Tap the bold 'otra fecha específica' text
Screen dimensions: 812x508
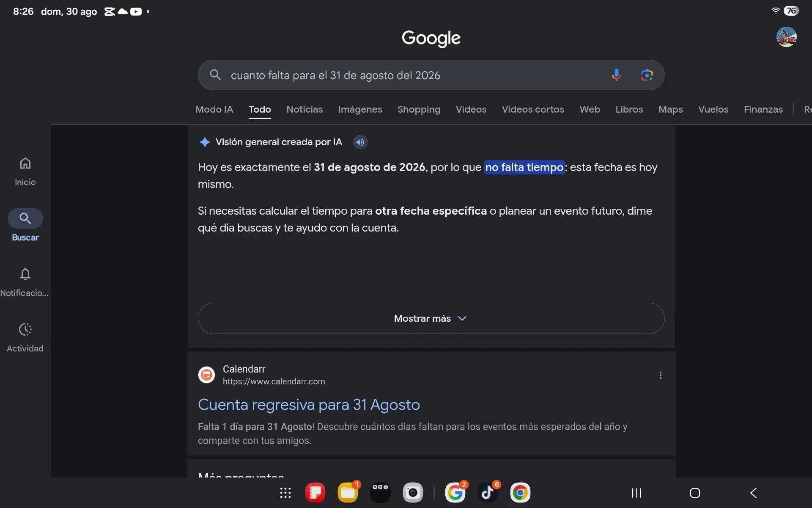coord(431,211)
